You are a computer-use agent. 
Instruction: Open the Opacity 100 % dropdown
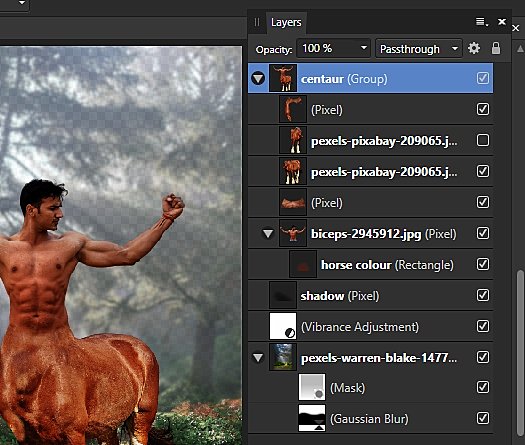[333, 49]
